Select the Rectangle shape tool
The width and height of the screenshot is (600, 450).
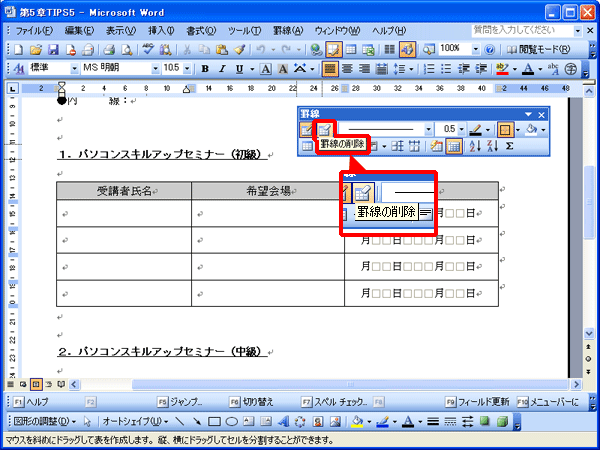214,422
